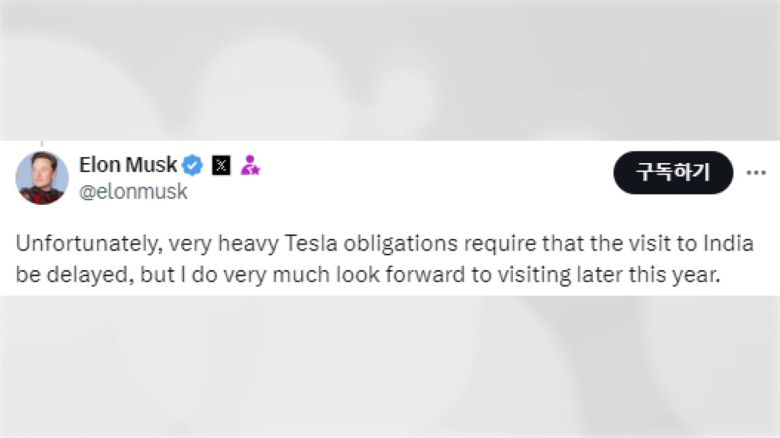Click the blurred gray area below the tweet

tap(390, 368)
